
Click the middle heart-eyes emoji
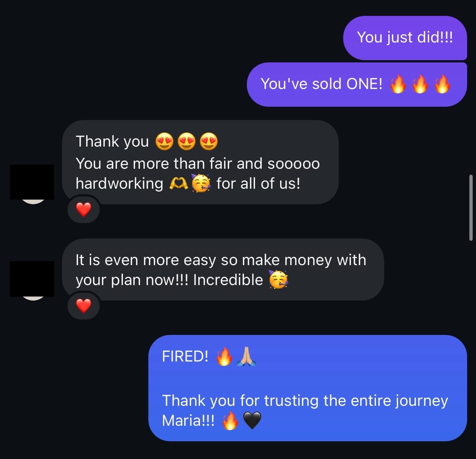(186, 141)
